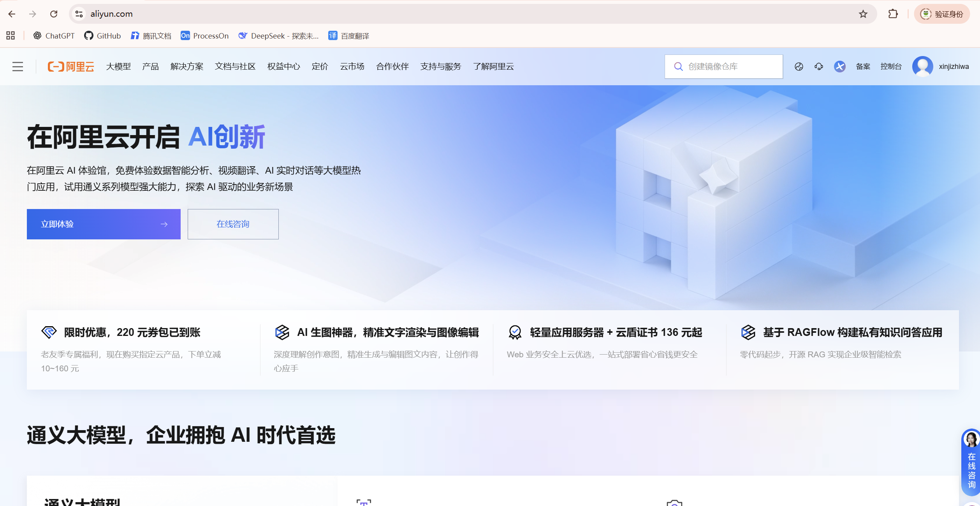Open the 备案 link in header
The width and height of the screenshot is (980, 506).
click(863, 67)
